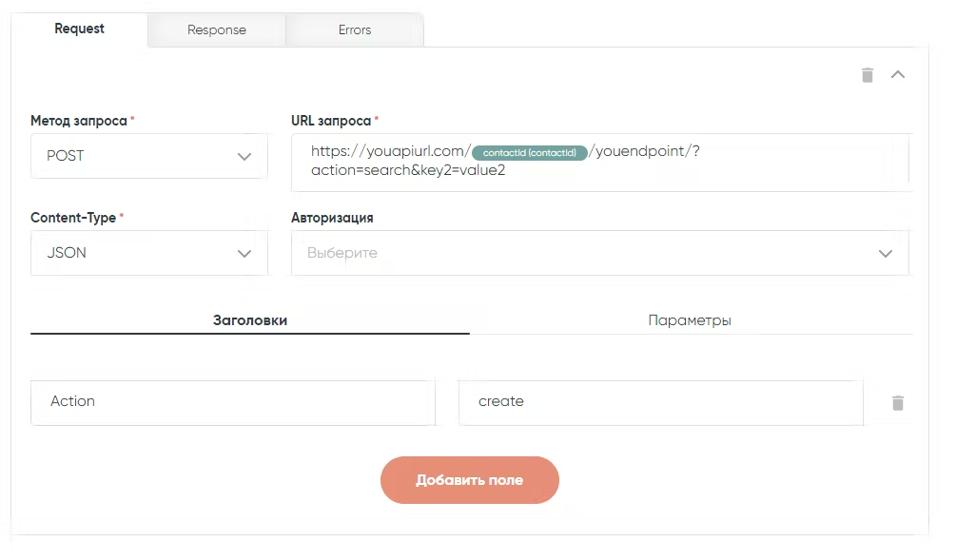Expand the Авторизация 'Выберите' dropdown
Screen dimensions: 956x560
tap(599, 253)
